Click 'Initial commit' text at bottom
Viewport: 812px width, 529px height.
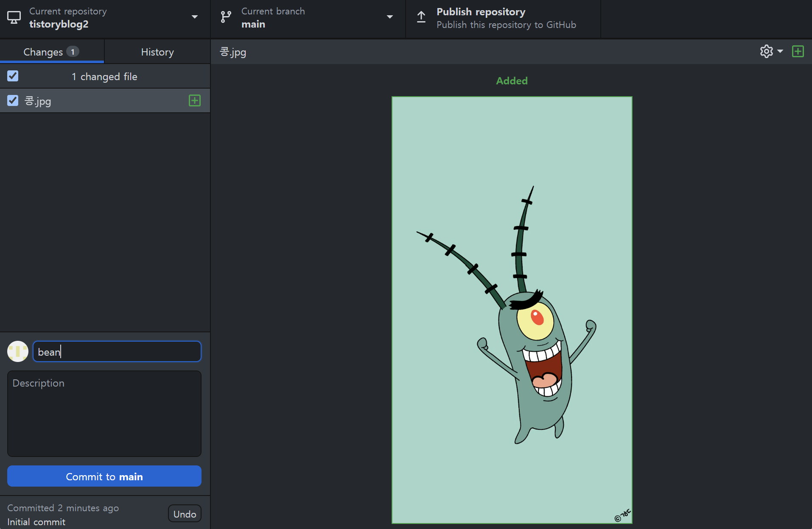[36, 522]
